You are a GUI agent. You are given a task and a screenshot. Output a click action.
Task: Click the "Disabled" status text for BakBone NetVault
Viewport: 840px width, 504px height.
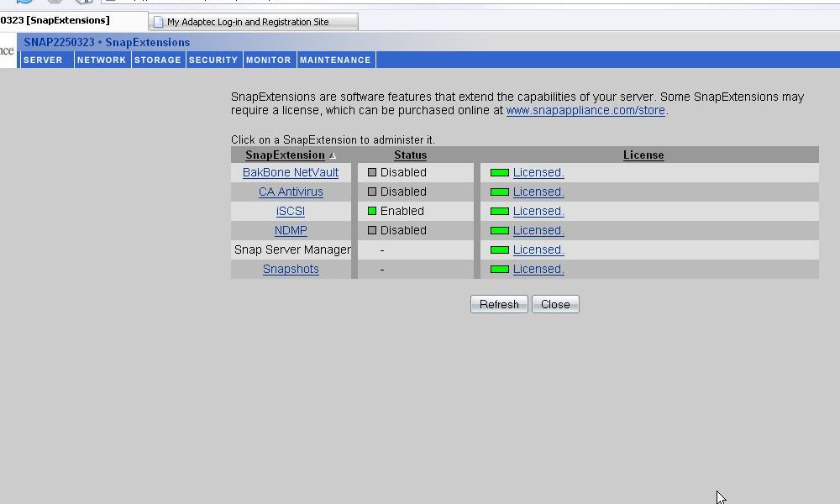[x=403, y=172]
